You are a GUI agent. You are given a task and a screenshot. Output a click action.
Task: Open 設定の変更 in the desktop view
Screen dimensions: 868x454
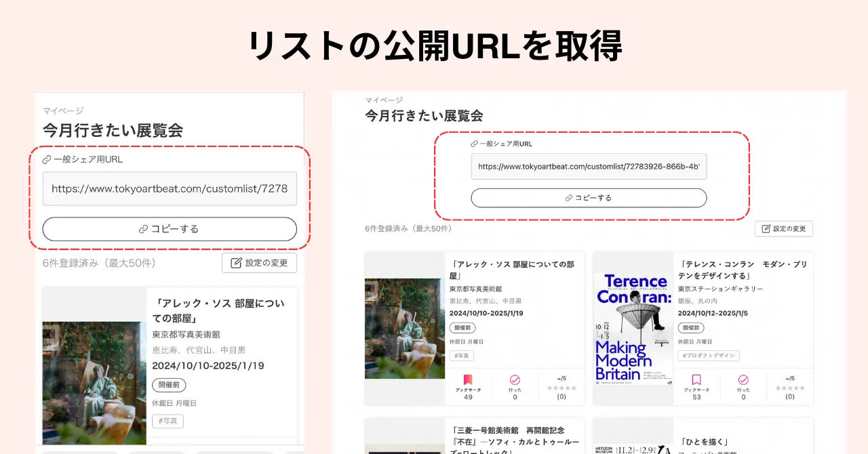(x=784, y=228)
